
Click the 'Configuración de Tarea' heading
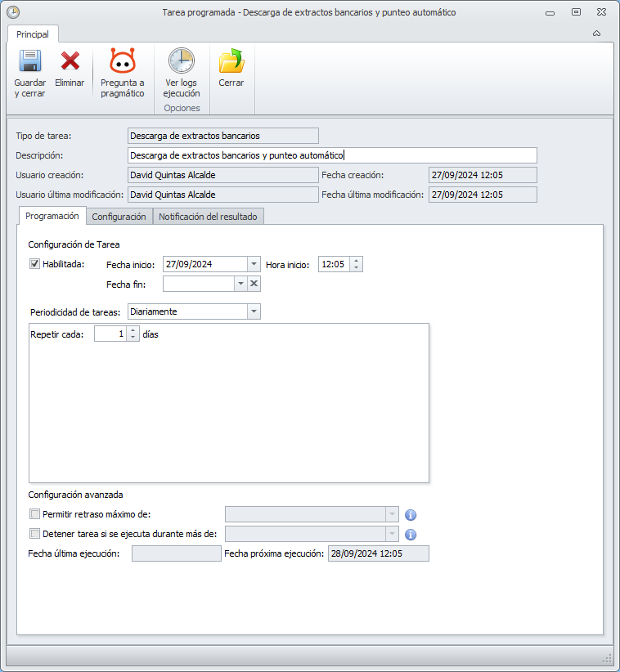(74, 244)
